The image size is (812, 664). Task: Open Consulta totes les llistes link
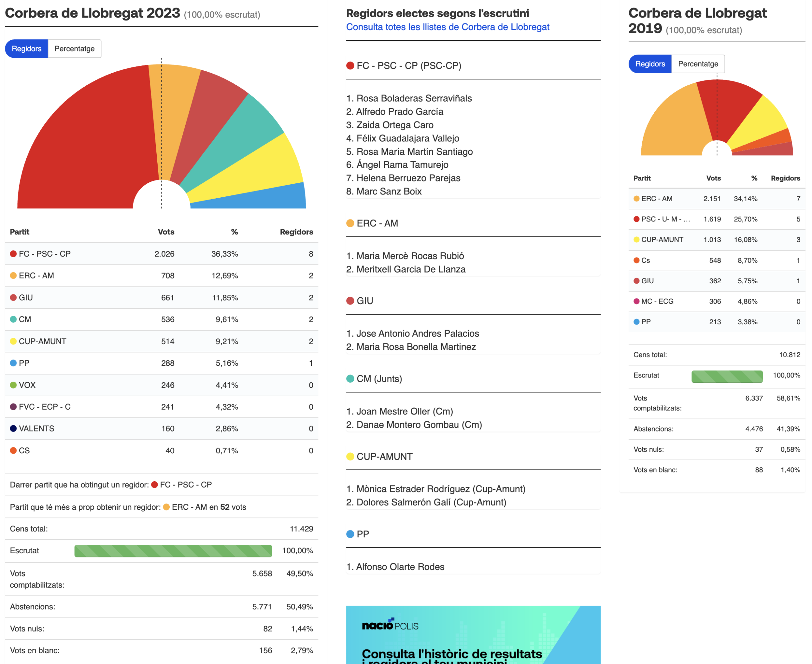point(448,27)
